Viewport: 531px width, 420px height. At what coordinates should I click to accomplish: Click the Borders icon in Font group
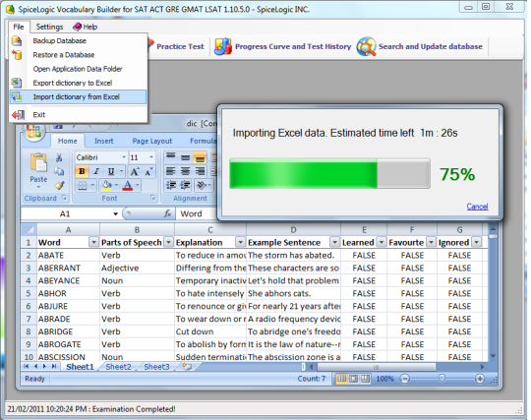83,185
